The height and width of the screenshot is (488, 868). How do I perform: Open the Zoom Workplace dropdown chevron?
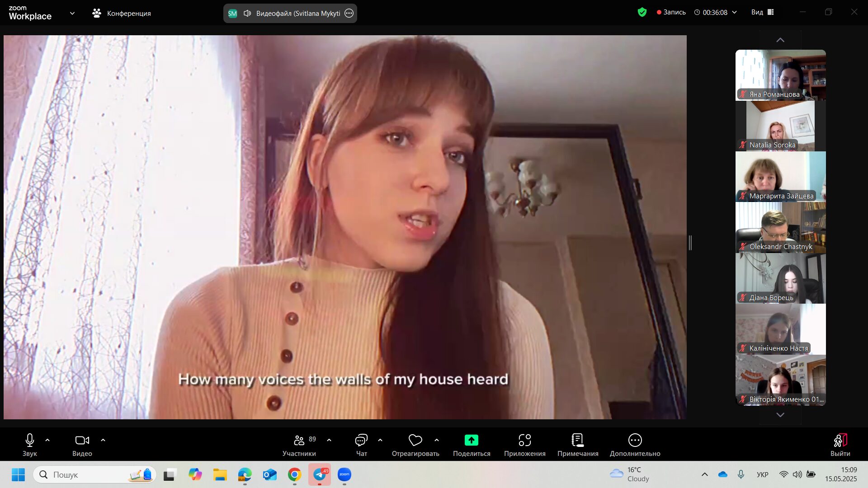click(72, 13)
